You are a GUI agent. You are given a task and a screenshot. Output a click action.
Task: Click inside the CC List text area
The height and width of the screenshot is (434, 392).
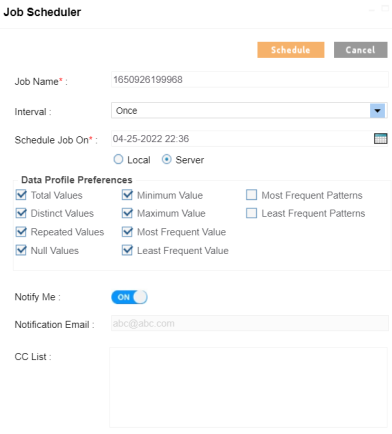tap(248, 387)
